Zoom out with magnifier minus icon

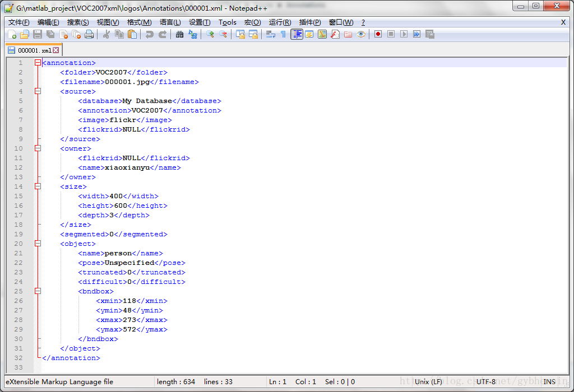[x=223, y=34]
